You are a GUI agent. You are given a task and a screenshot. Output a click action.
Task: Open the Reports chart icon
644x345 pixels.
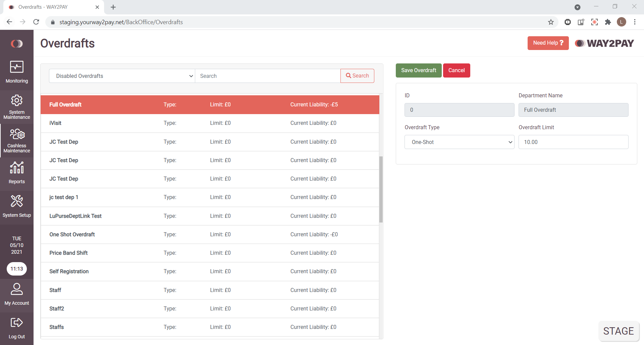(17, 167)
